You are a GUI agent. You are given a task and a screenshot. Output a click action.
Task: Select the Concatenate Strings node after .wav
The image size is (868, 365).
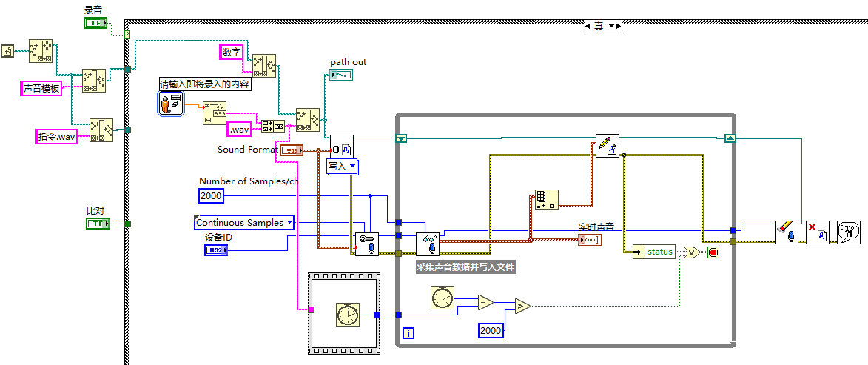pos(273,127)
